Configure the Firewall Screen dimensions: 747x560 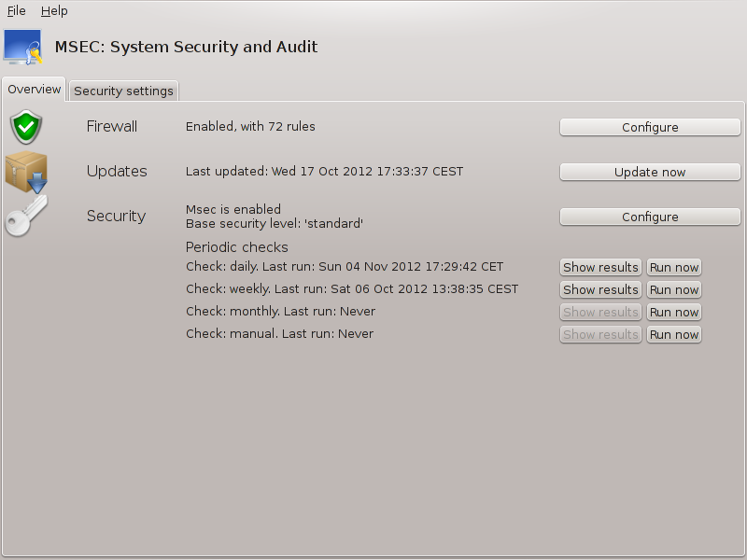click(650, 127)
